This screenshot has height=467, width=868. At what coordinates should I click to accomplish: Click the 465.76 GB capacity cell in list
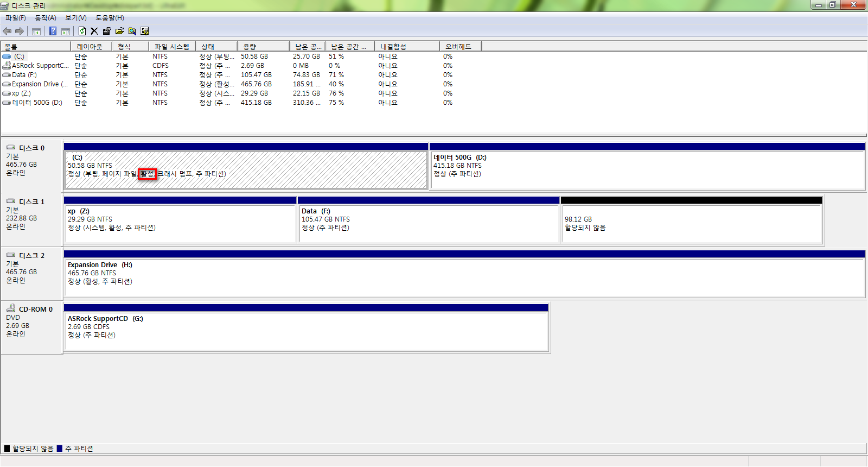(256, 84)
